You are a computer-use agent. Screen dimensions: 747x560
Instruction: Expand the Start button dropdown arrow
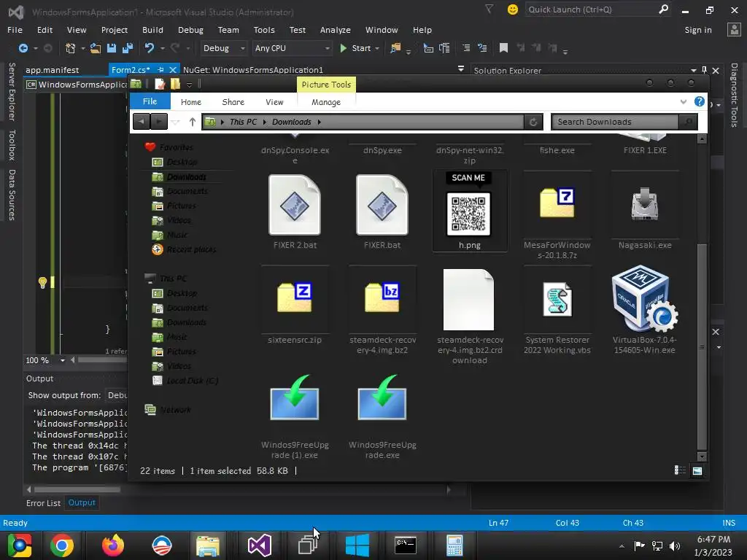point(377,48)
